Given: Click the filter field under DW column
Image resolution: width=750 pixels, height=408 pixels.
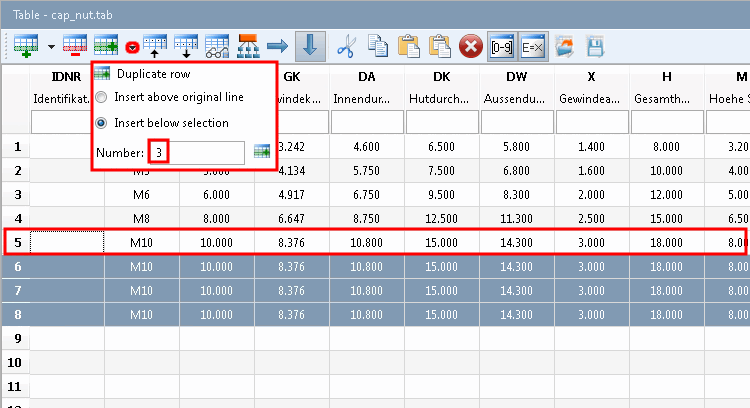Looking at the screenshot, I should (517, 122).
